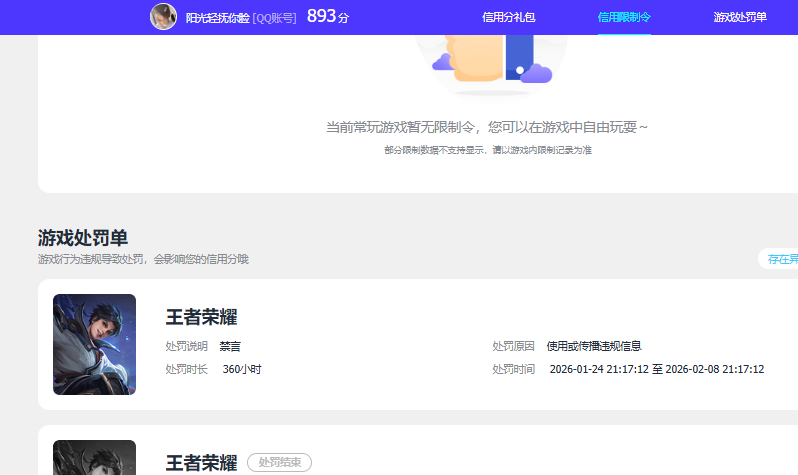This screenshot has height=475, width=798.
Task: Click the punishment time range 2026-01-24 至 2026-02-08
Action: 657,369
